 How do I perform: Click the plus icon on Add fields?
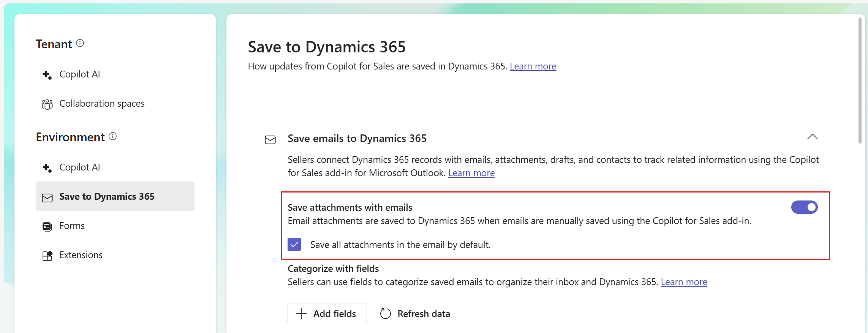pyautogui.click(x=301, y=314)
